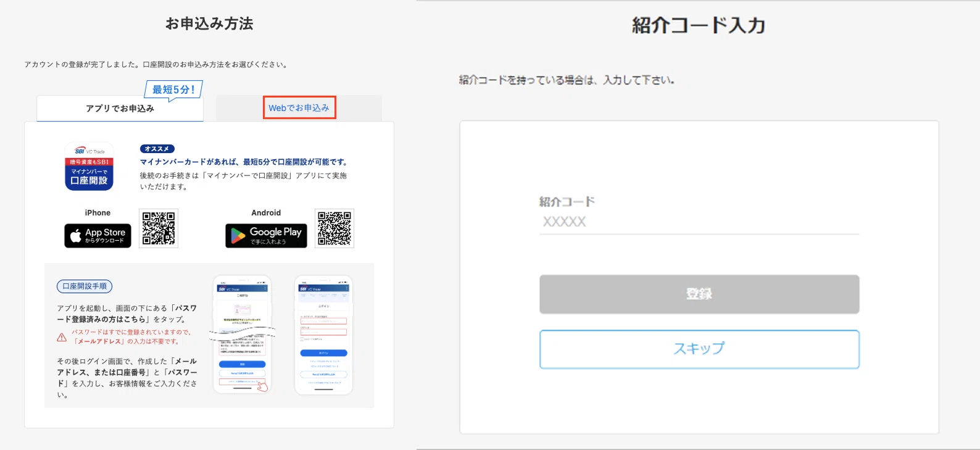Screen dimensions: 980x450
Task: Click the SBI VC Trade 口座開設 app icon
Action: pyautogui.click(x=89, y=167)
